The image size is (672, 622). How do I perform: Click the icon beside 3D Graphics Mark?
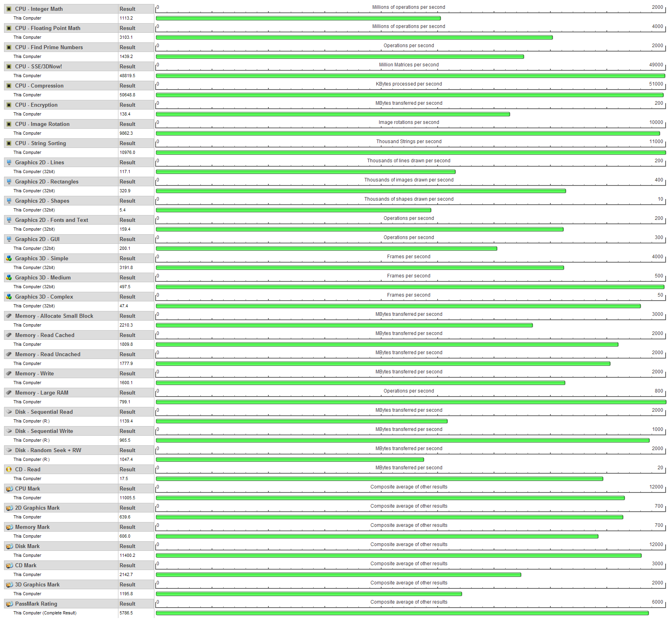coord(9,584)
